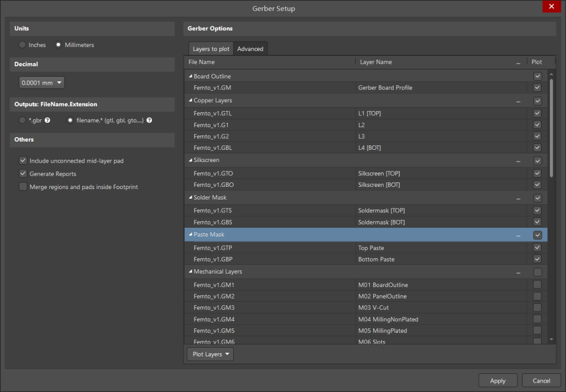Switch to the Advanced tab
This screenshot has height=392, width=566.
click(x=250, y=49)
